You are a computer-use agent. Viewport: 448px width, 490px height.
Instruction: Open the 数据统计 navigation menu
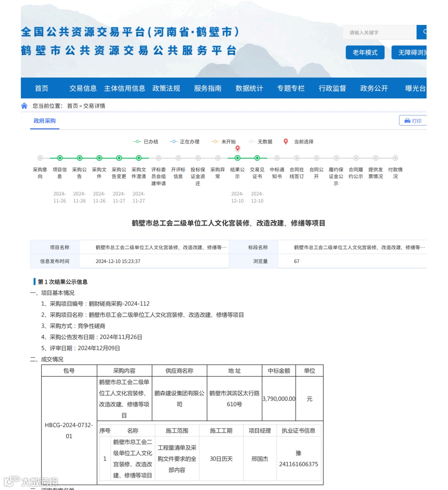click(x=249, y=88)
